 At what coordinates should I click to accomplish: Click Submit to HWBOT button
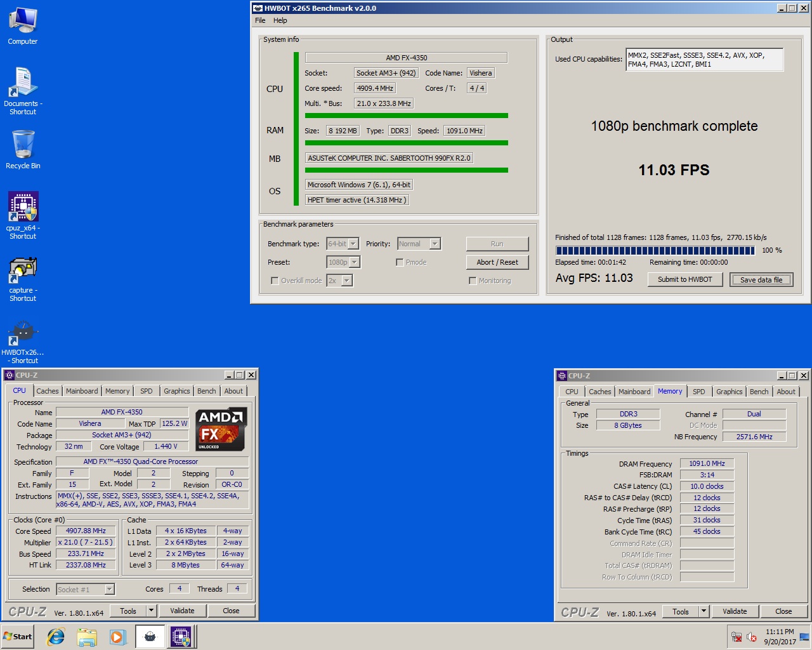pyautogui.click(x=685, y=279)
